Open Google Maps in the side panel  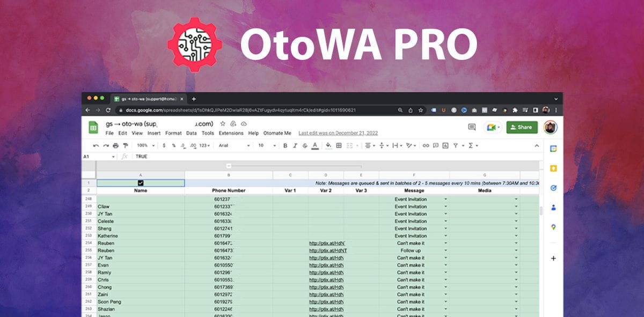pyautogui.click(x=553, y=227)
